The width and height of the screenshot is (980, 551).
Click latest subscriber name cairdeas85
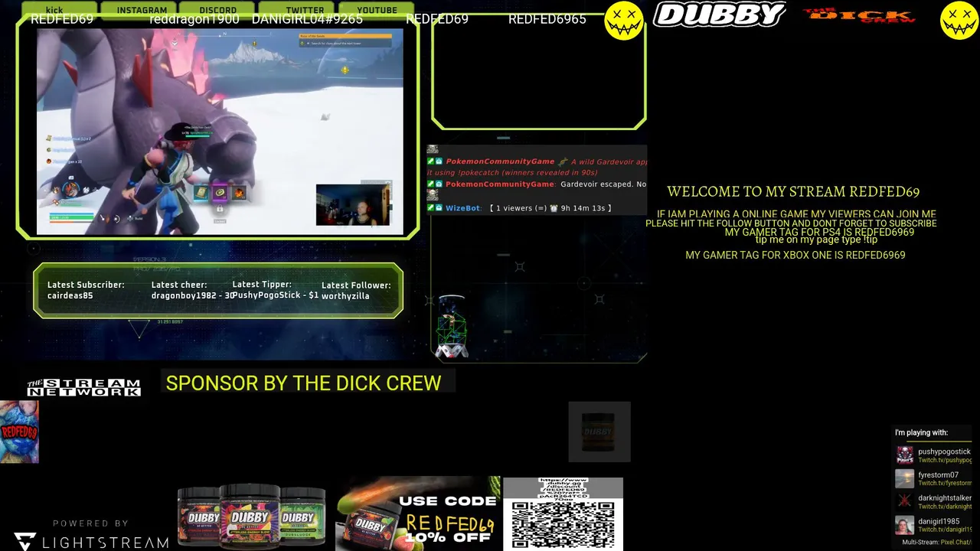coord(70,296)
